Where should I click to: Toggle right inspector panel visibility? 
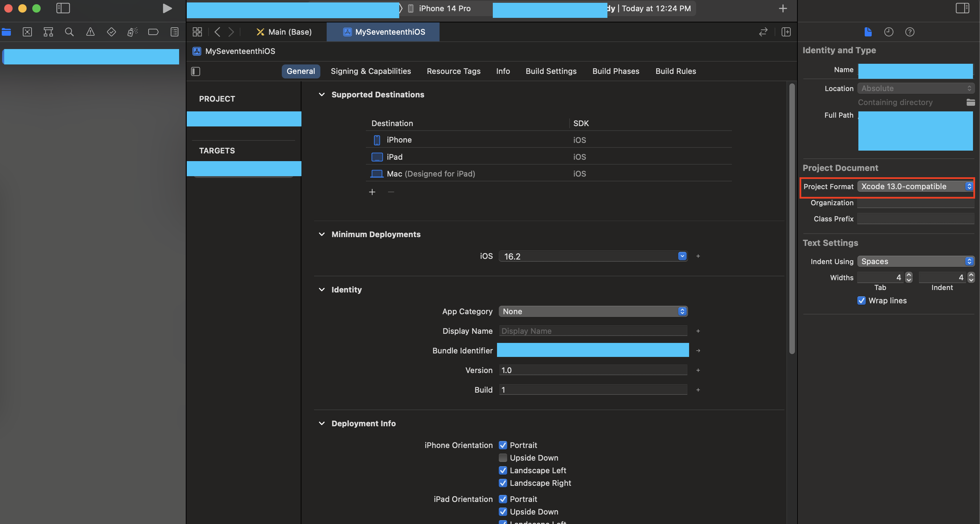coord(962,8)
